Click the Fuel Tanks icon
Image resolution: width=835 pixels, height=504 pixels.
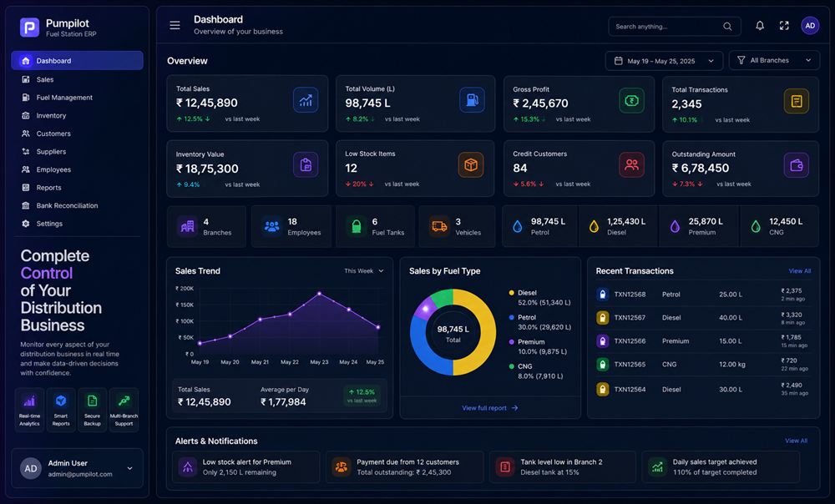click(x=357, y=227)
